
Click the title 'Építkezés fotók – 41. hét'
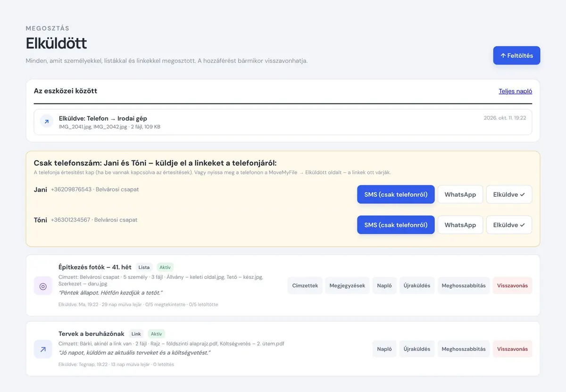point(95,267)
